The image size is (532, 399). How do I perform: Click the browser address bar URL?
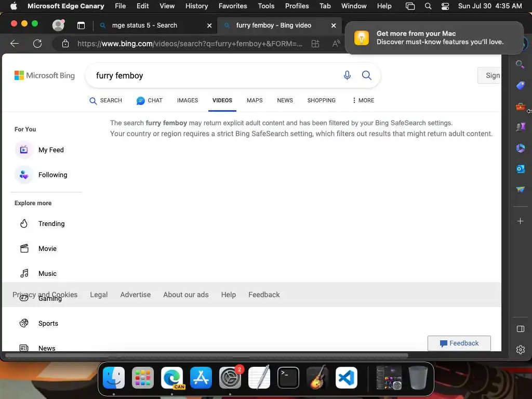tap(190, 44)
